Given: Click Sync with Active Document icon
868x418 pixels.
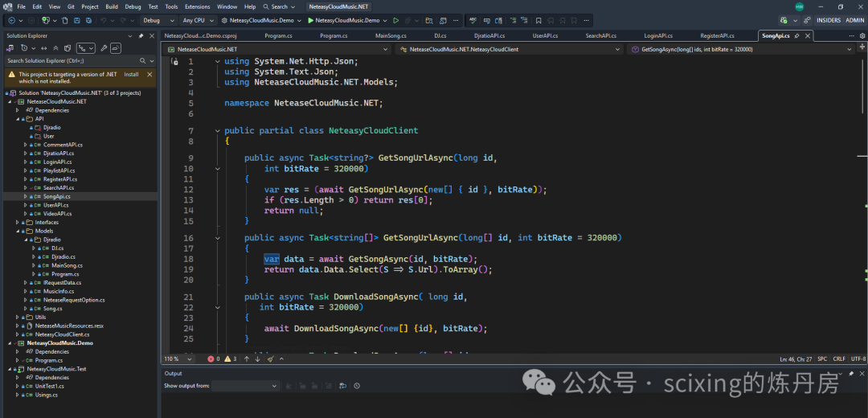Looking at the screenshot, I should tap(43, 48).
